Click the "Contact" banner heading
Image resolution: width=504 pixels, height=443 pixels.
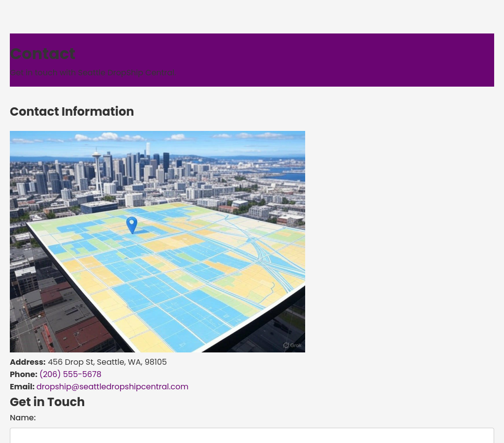click(43, 54)
